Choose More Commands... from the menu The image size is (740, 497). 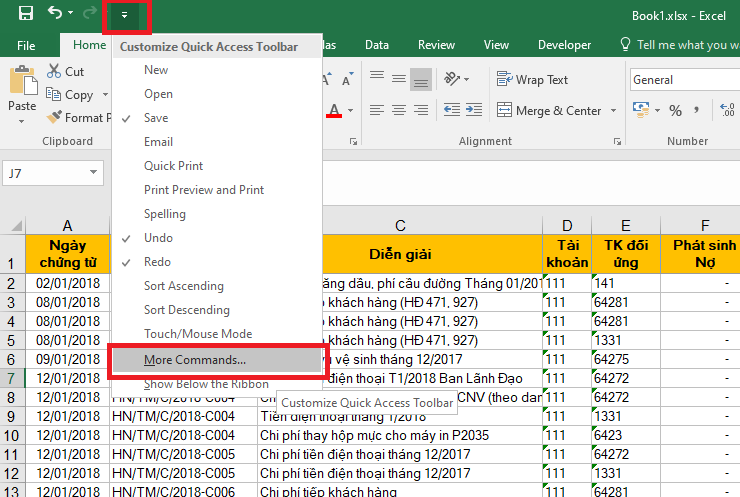(195, 360)
